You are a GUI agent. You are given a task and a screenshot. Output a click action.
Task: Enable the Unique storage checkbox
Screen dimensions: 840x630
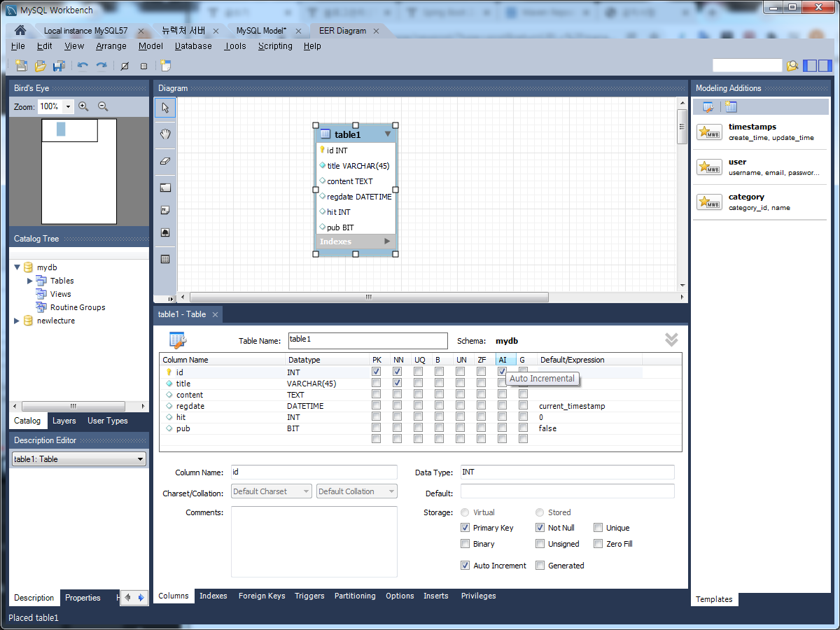pyautogui.click(x=598, y=528)
